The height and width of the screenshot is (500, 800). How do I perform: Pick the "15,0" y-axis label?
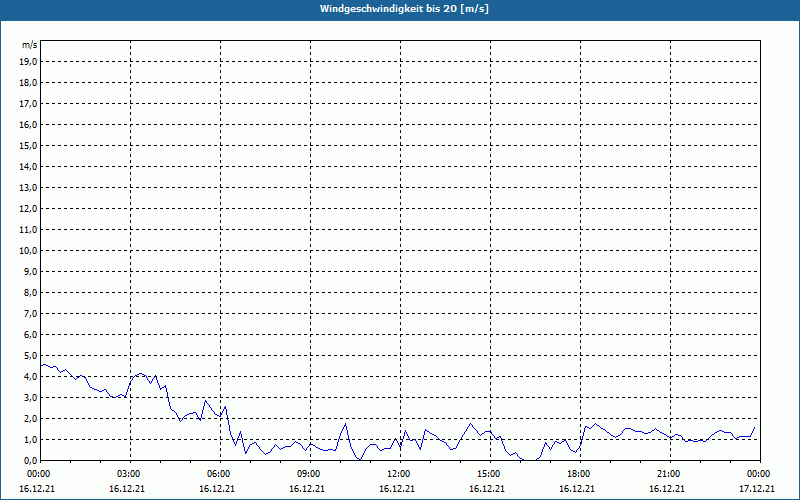28,145
